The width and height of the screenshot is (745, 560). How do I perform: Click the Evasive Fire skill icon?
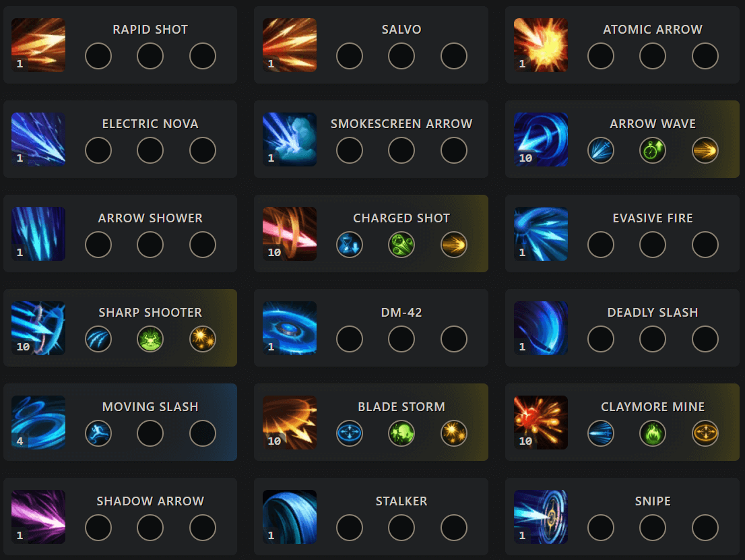pos(540,234)
